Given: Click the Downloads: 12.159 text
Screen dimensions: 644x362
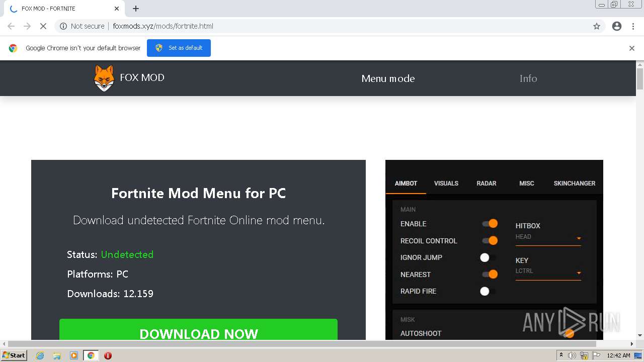Looking at the screenshot, I should coord(110,294).
